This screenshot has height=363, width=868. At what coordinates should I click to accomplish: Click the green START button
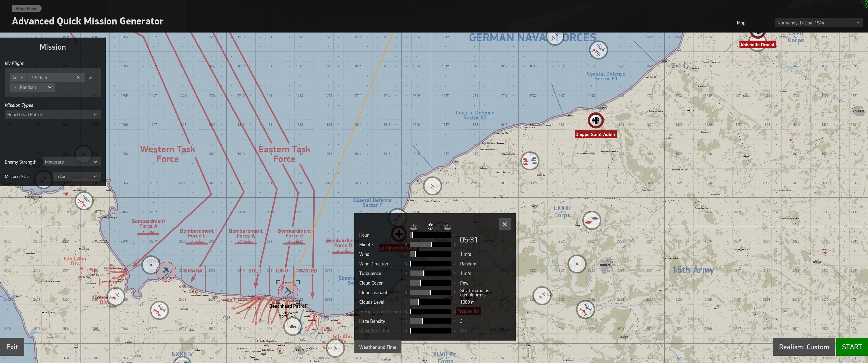point(852,347)
